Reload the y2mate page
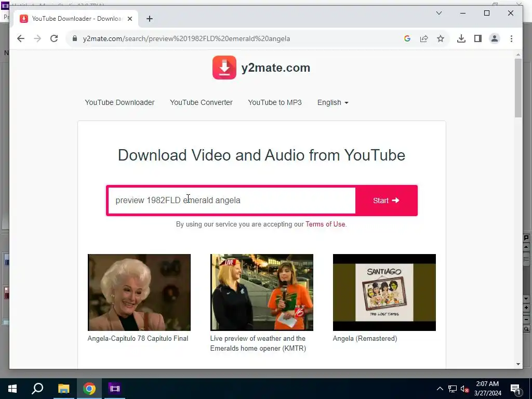Viewport: 532px width, 399px height. pos(54,38)
